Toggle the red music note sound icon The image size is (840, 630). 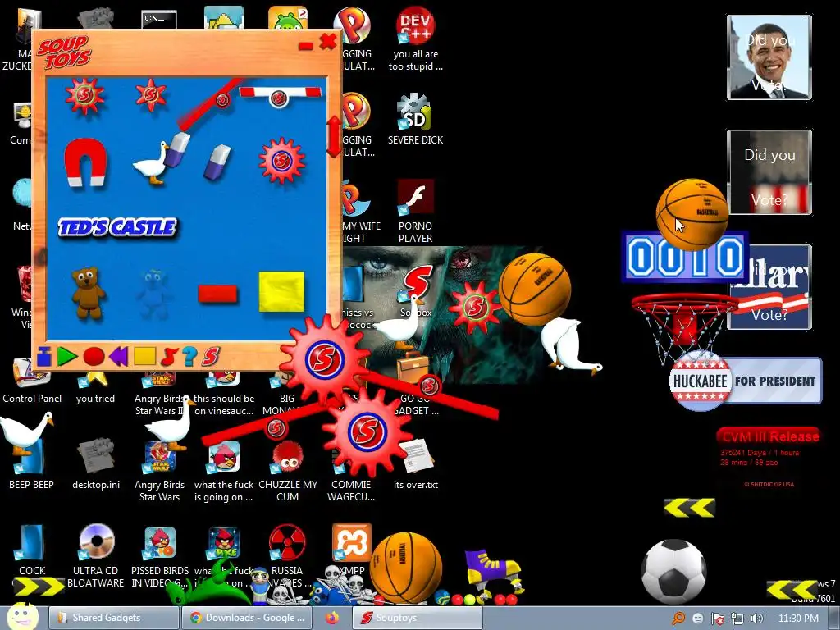click(x=169, y=356)
